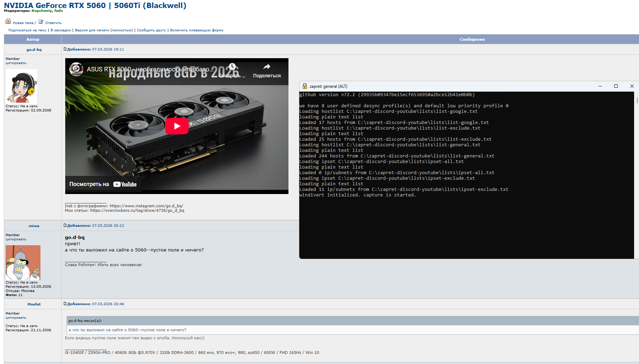
Task: Open the go.d-bq author profile link
Action: click(x=34, y=49)
